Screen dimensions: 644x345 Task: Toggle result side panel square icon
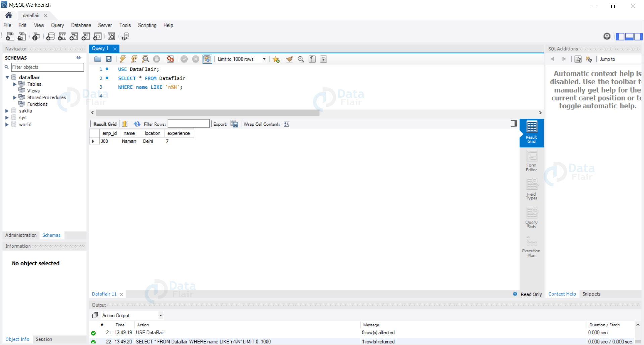tap(514, 124)
